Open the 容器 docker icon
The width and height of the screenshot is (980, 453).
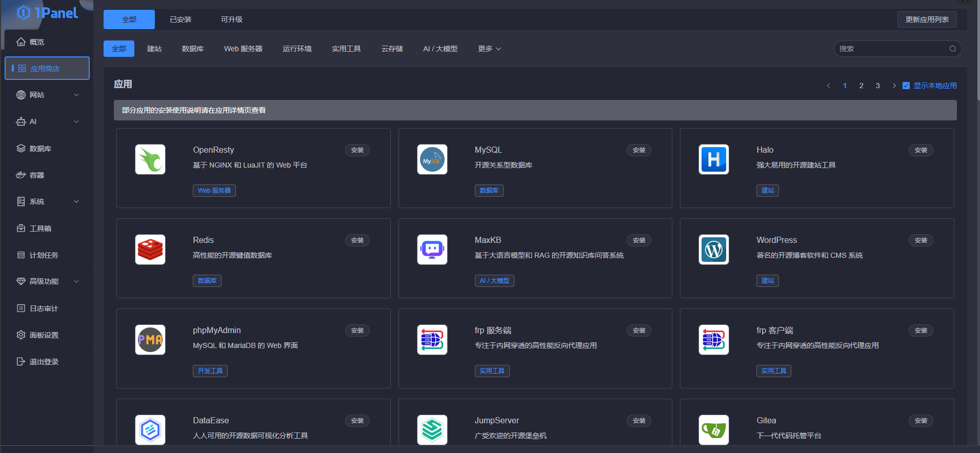(x=21, y=175)
